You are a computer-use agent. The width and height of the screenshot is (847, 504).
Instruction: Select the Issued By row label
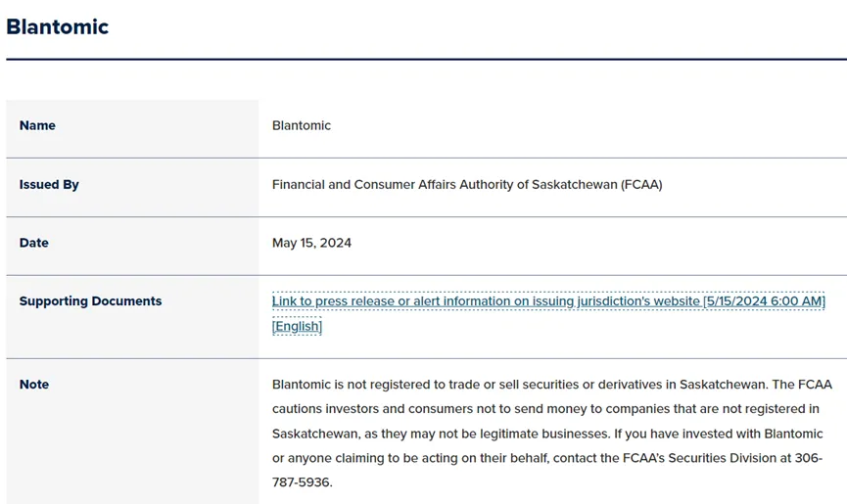49,185
